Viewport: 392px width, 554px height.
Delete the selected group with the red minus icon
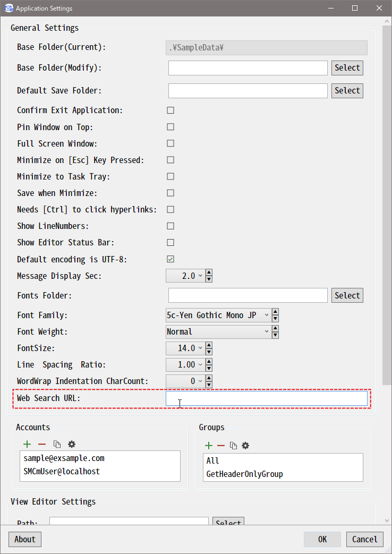pyautogui.click(x=221, y=446)
